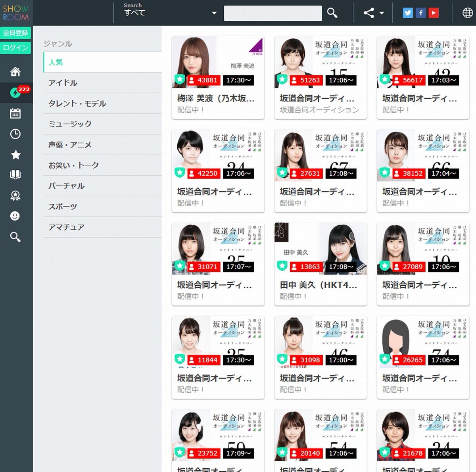Click 17:03〜 start time label

point(443,80)
